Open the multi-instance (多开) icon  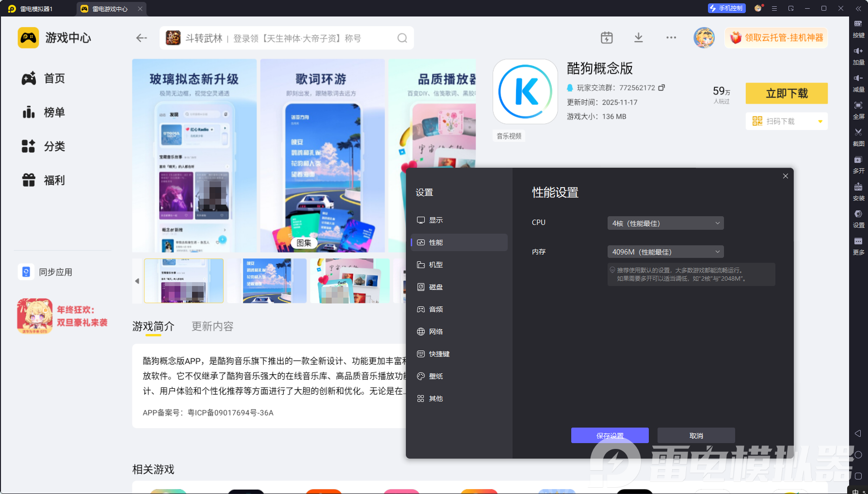pos(858,160)
